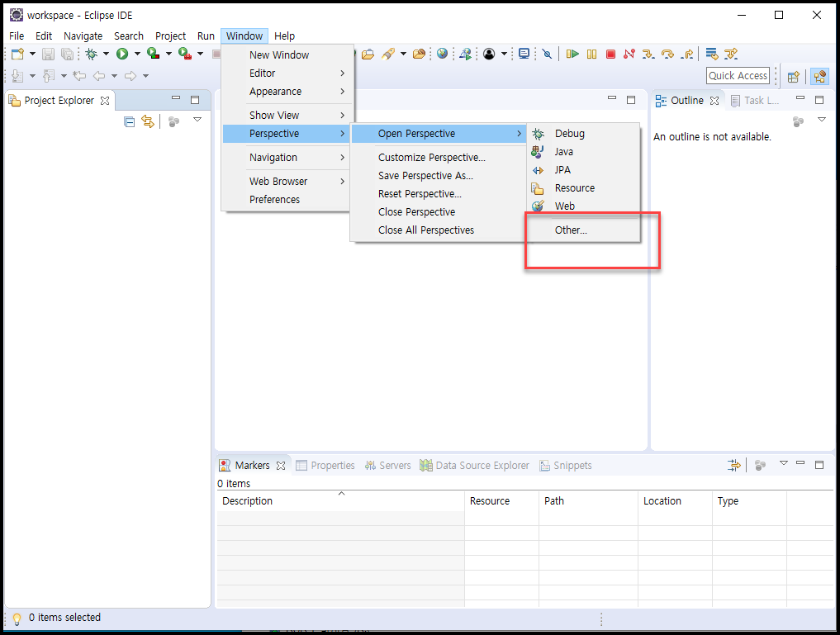This screenshot has height=635, width=840.
Task: Open Outline panel View Menu triangle
Action: 821,120
